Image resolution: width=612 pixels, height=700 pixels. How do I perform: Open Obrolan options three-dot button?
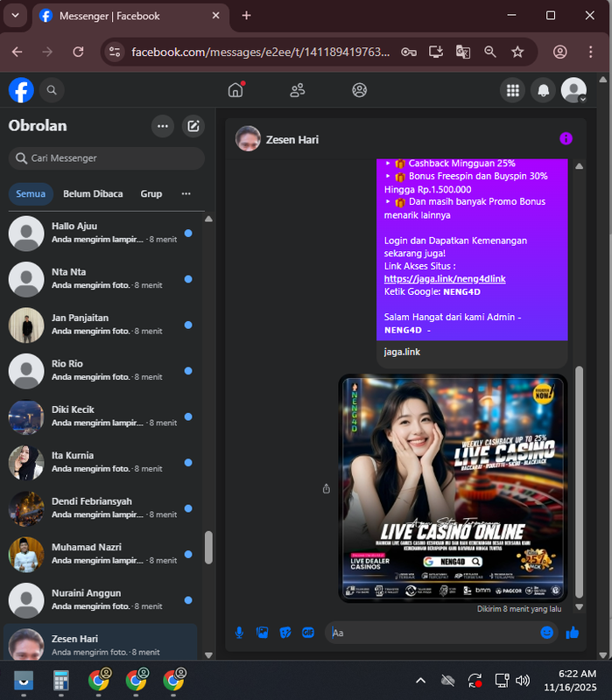(163, 126)
